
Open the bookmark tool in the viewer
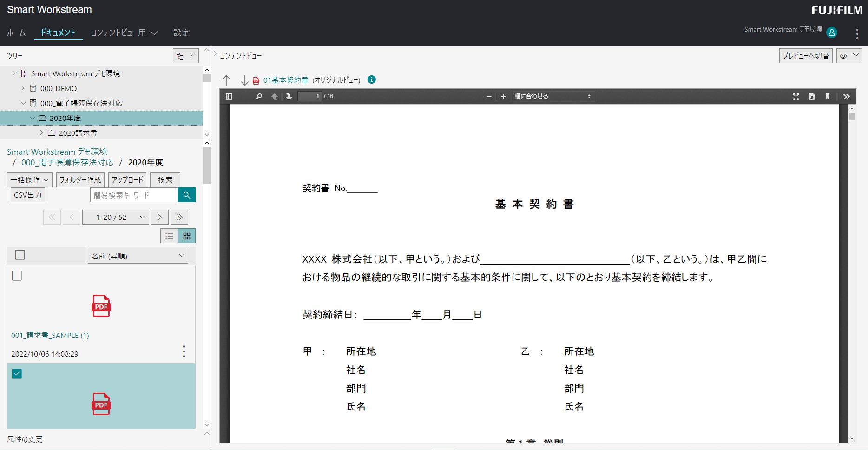pos(828,97)
